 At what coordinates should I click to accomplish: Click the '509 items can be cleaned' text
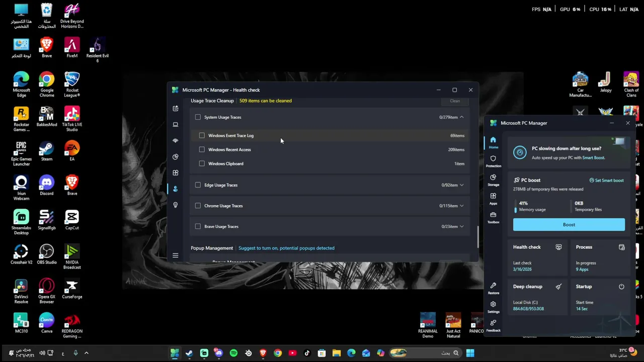point(265,101)
